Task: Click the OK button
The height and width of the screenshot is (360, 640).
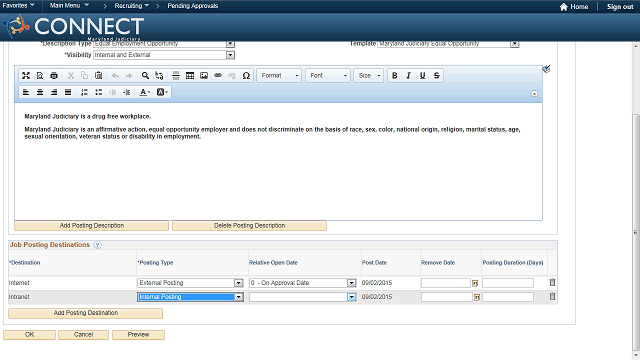Action: pos(29,335)
